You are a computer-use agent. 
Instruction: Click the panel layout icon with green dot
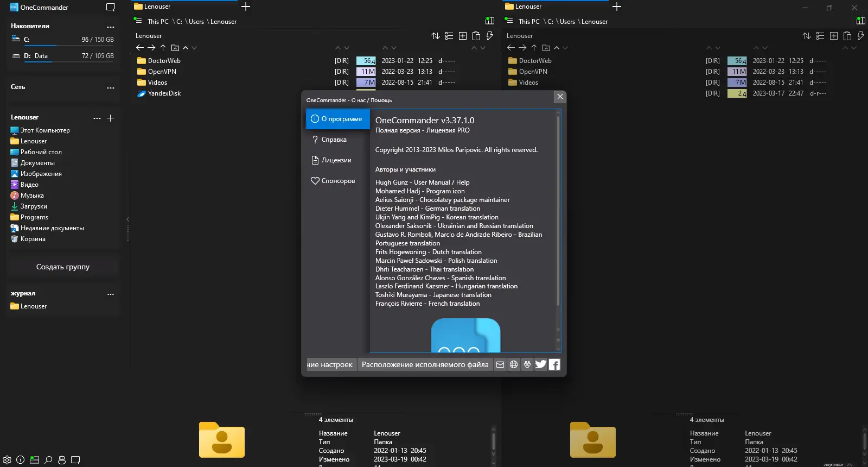point(34,460)
